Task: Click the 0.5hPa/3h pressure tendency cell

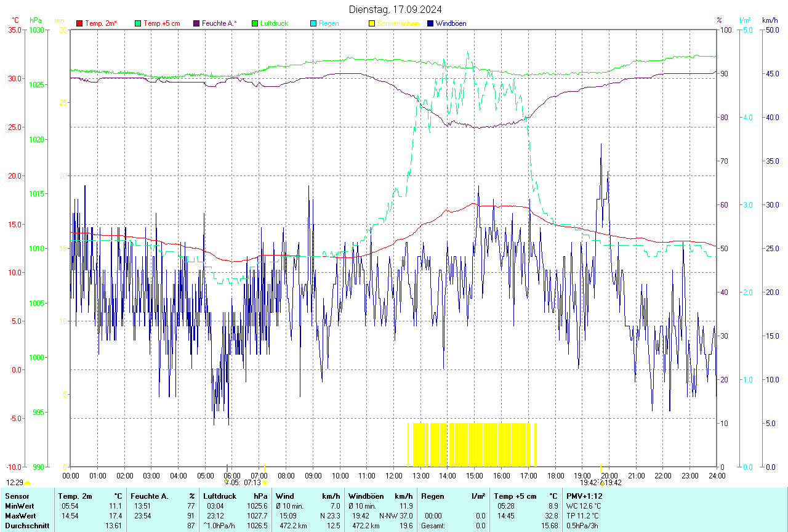Action: 584,526
